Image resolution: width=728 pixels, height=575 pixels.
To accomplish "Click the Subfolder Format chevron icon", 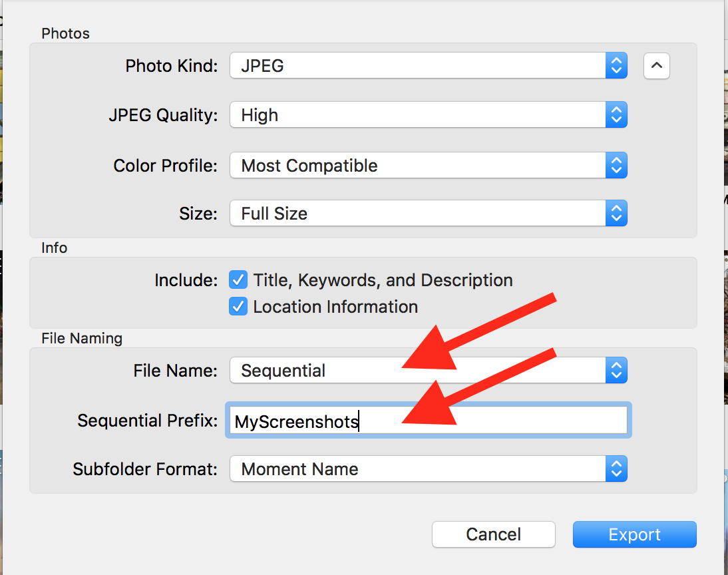I will [616, 469].
